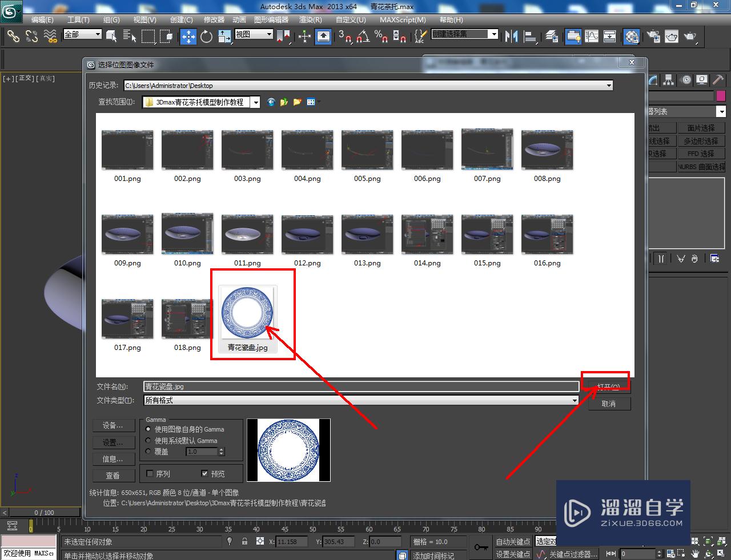This screenshot has height=560, width=731.
Task: Enable the Sequence checkbox
Action: pos(150,474)
